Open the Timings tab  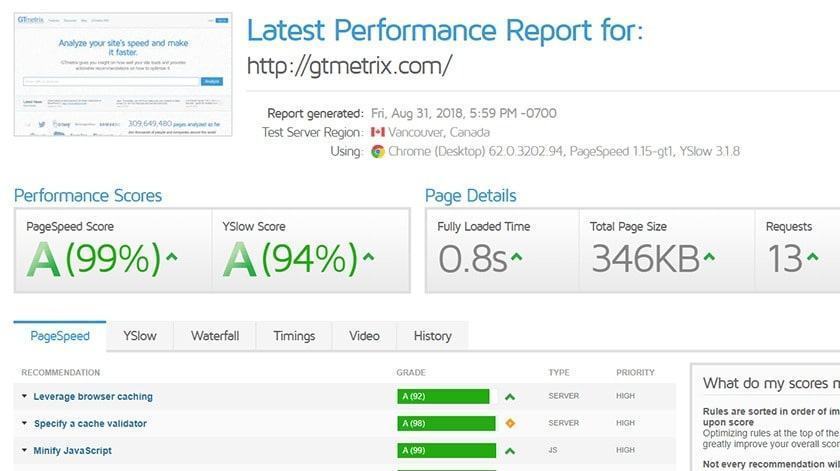(x=294, y=336)
